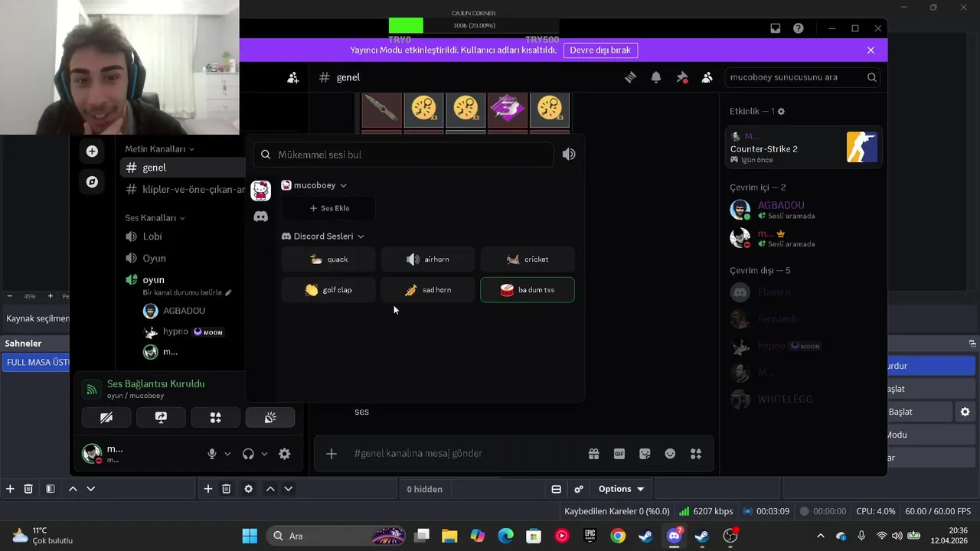This screenshot has height=551, width=980.
Task: Turn on camera in the Discord voice panel
Action: 106,417
